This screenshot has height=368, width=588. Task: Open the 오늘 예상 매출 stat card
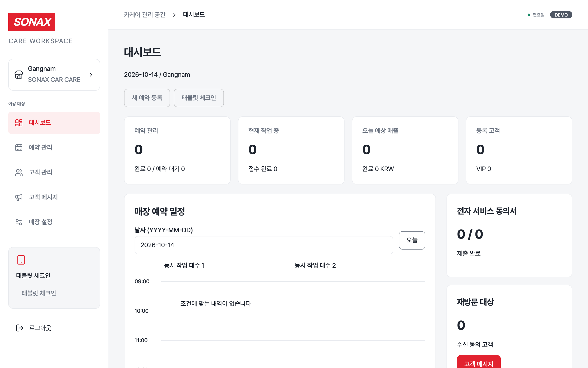[x=405, y=150]
